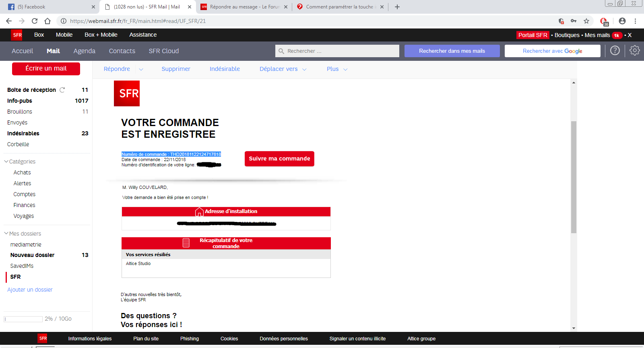This screenshot has height=348, width=644.
Task: Bookmark page with the star icon
Action: (586, 21)
